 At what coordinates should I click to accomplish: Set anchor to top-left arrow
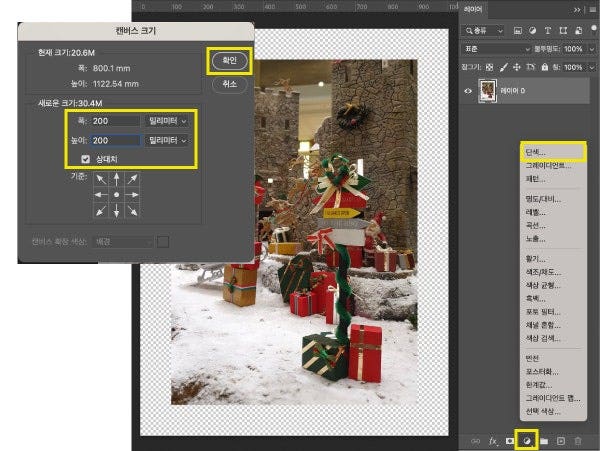tap(101, 179)
